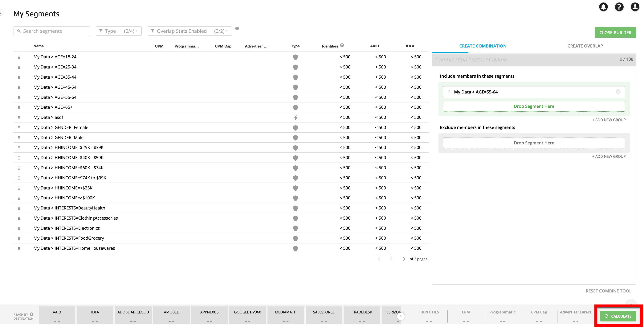Grab the drag handle for asdf row

click(19, 118)
